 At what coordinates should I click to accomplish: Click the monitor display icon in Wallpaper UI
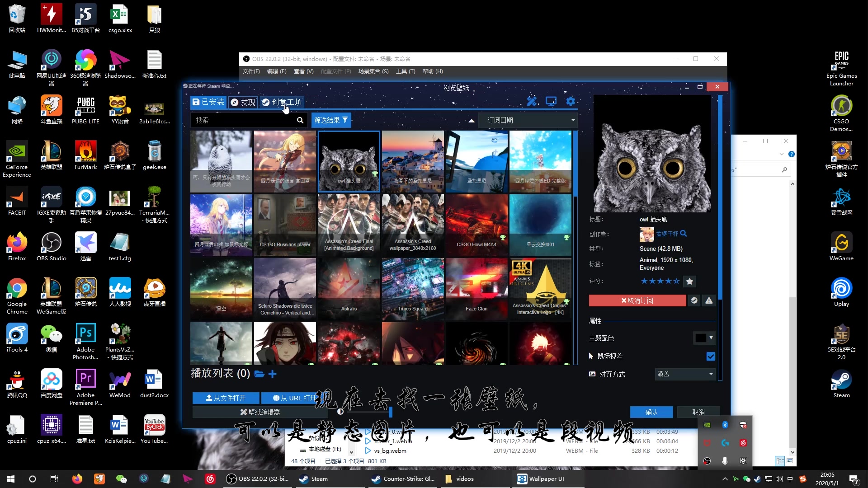[551, 101]
